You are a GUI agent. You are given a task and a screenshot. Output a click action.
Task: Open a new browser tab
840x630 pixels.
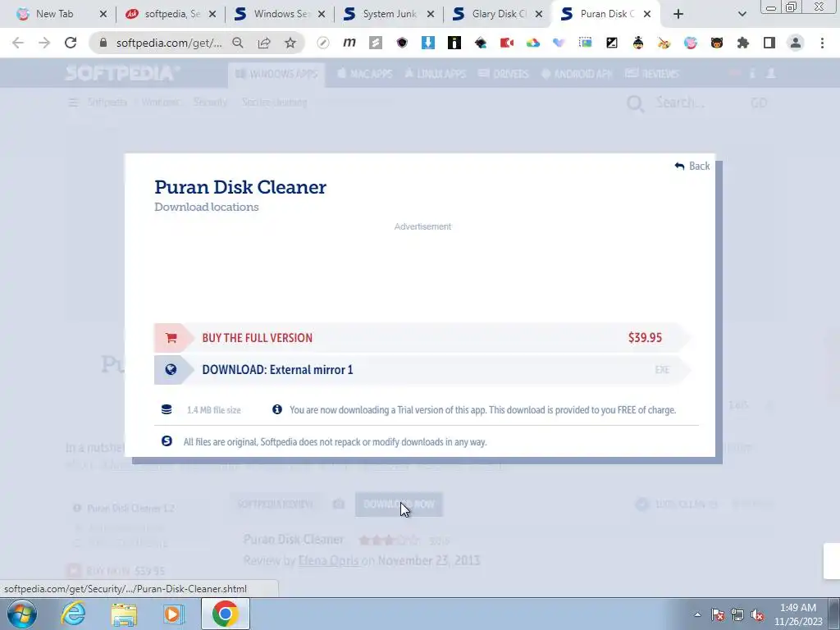click(678, 14)
